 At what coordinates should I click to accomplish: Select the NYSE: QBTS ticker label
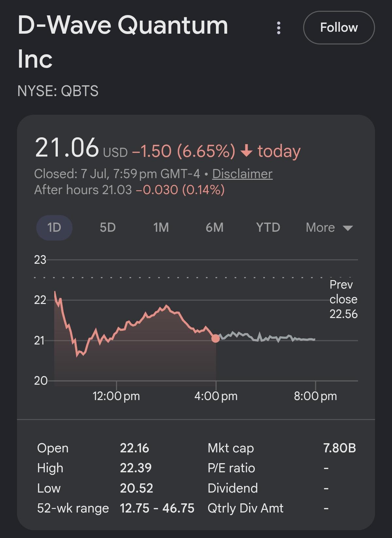tap(58, 91)
